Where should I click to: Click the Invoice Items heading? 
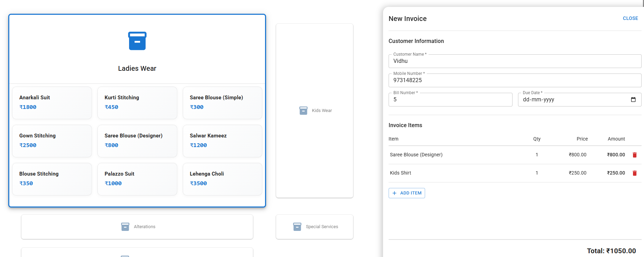pyautogui.click(x=405, y=125)
